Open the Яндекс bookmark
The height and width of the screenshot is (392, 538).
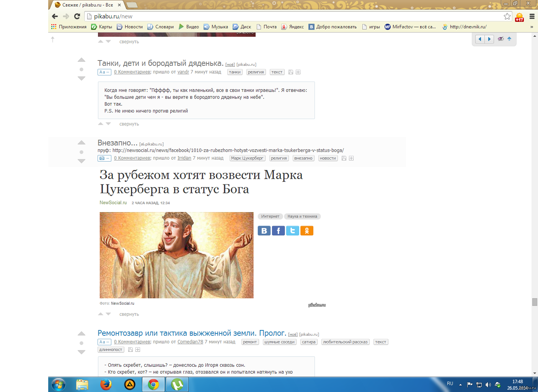(x=293, y=27)
